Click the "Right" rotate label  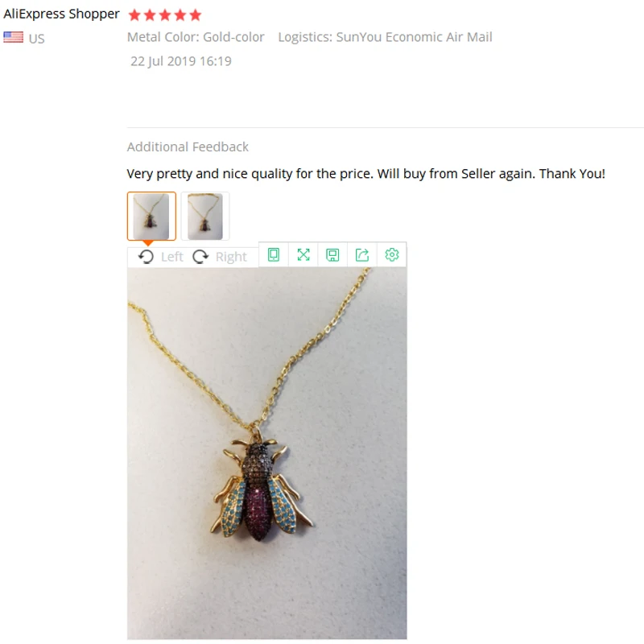231,257
